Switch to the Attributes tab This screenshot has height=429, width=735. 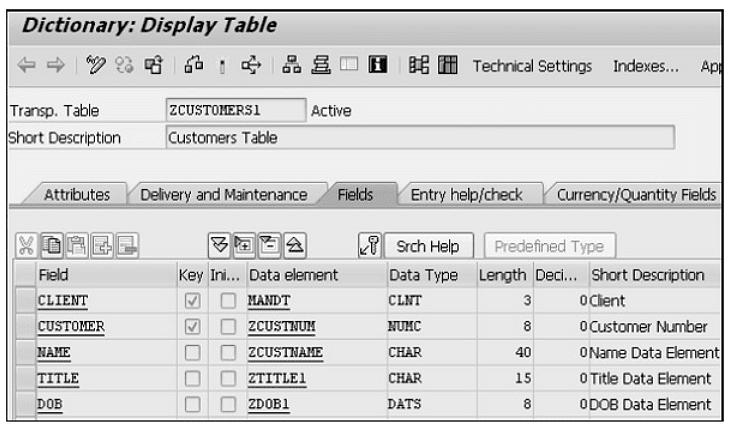76,194
